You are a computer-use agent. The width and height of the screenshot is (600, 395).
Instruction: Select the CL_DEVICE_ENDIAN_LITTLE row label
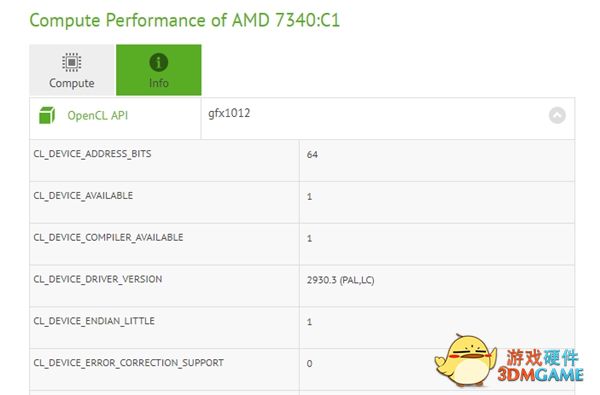tap(94, 321)
